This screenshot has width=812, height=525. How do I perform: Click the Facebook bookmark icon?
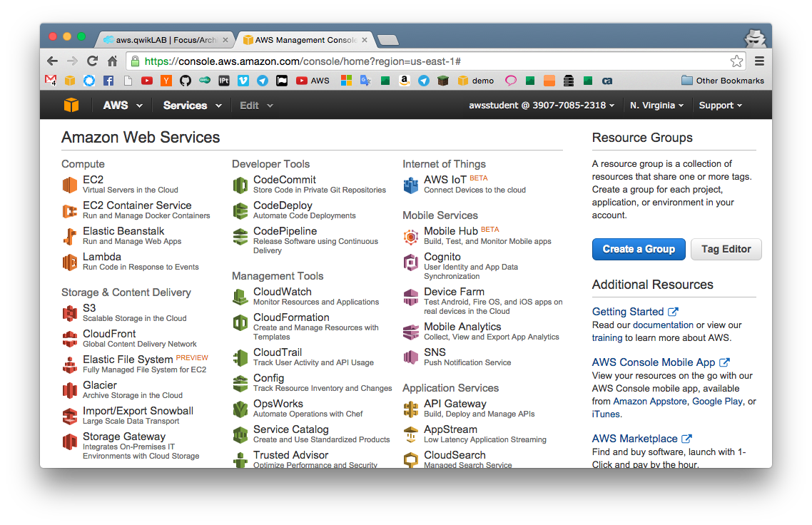[x=108, y=81]
